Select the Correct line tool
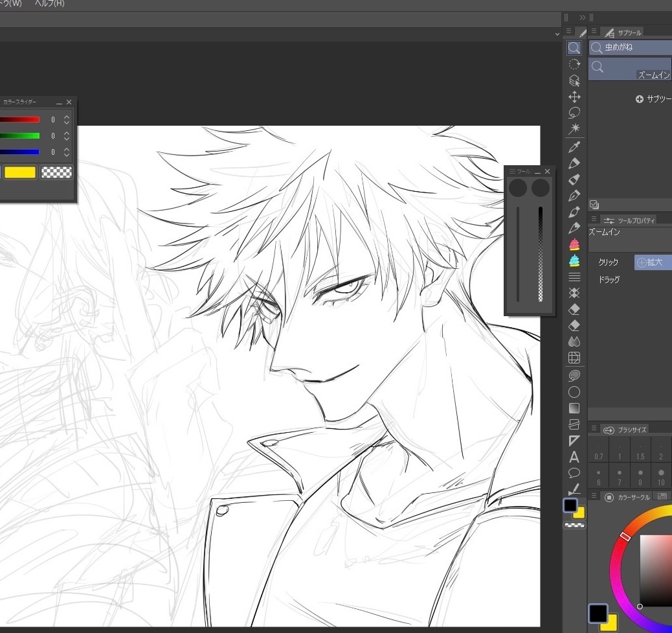This screenshot has height=633, width=672. (x=574, y=489)
